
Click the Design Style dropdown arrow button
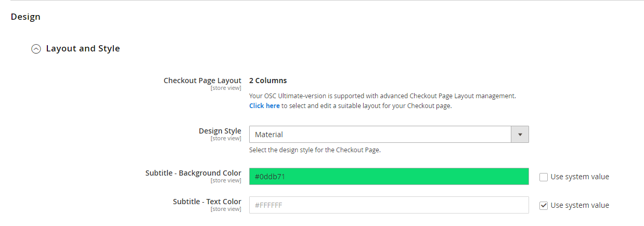pos(520,135)
